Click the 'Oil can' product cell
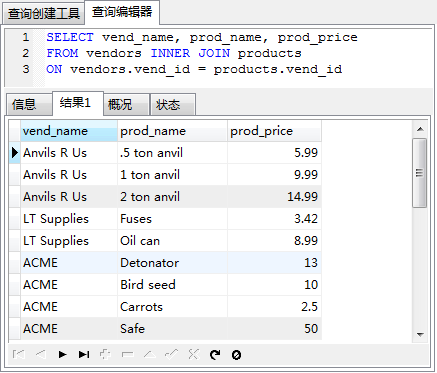This screenshot has width=437, height=373. [x=172, y=241]
